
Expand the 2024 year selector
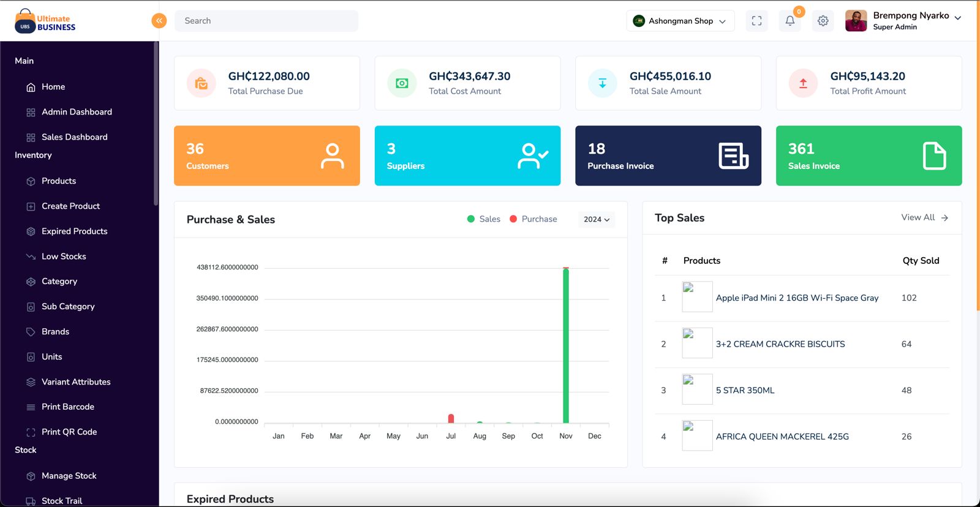[596, 219]
